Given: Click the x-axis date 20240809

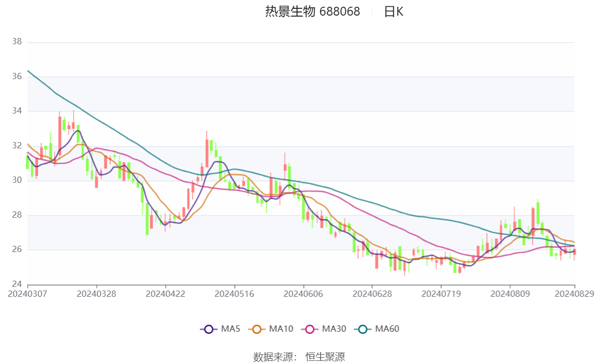Looking at the screenshot, I should [x=510, y=294].
